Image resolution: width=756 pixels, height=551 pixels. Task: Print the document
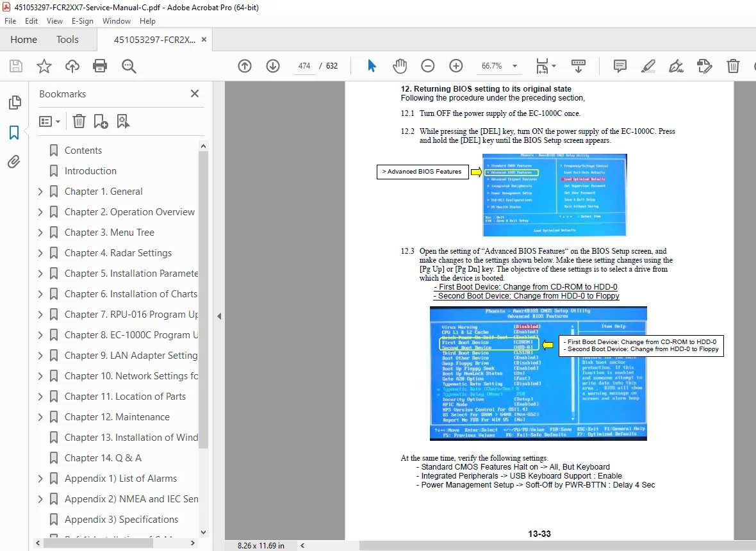[100, 66]
